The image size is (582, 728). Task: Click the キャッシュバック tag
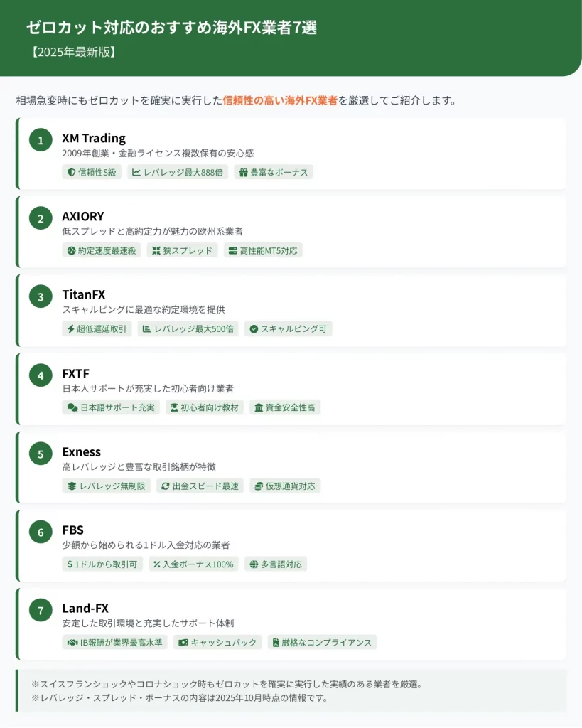pyautogui.click(x=217, y=643)
